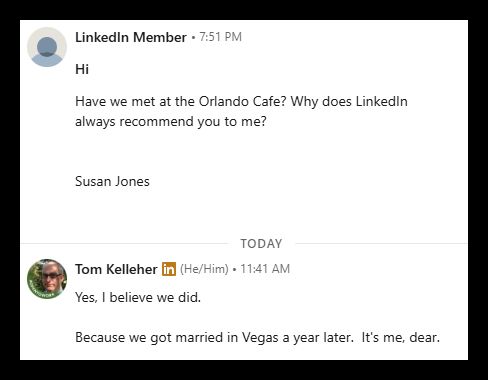This screenshot has height=380, width=488.
Task: Click the "Why does LinkedIn" phrase
Action: click(349, 101)
